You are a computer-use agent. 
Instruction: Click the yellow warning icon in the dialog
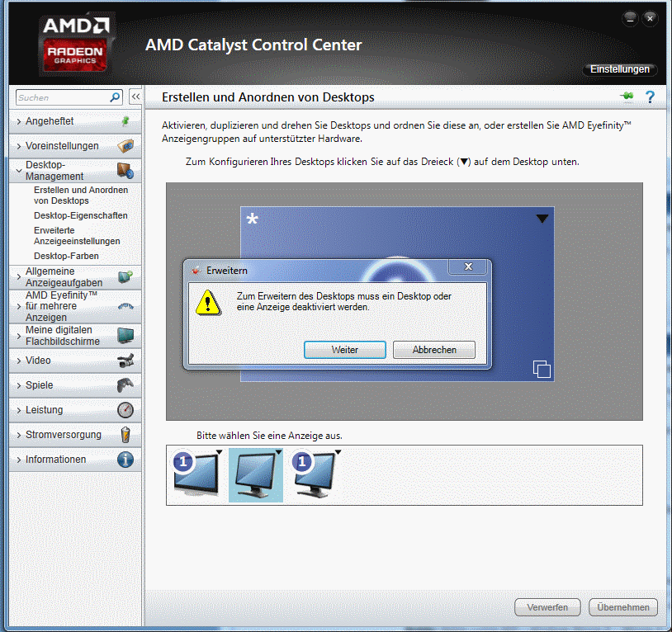(x=208, y=302)
